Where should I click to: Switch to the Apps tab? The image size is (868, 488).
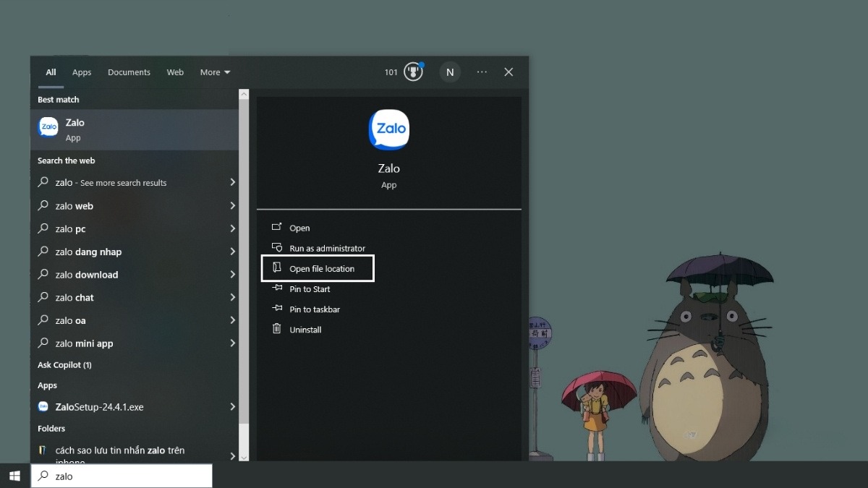pos(82,72)
